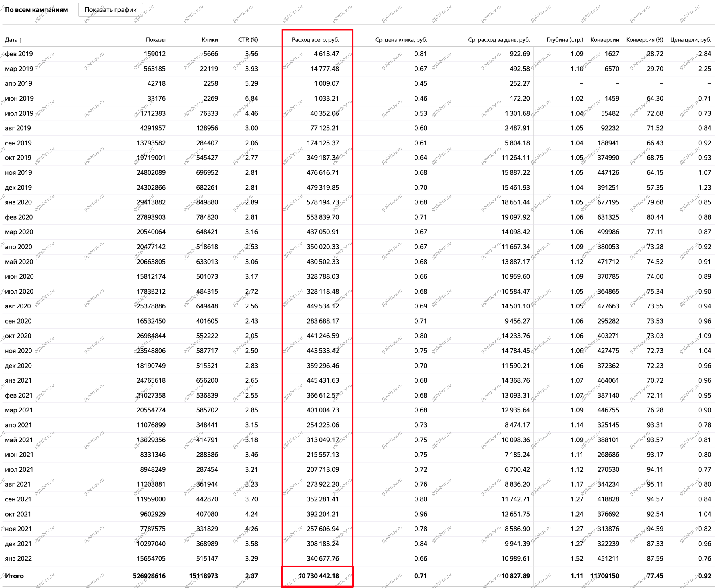
Task: Click Ср. расход за день header
Action: pyautogui.click(x=498, y=40)
